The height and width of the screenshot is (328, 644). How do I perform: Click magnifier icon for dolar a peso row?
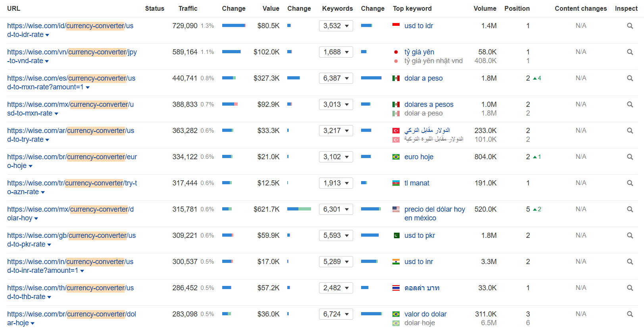click(630, 78)
